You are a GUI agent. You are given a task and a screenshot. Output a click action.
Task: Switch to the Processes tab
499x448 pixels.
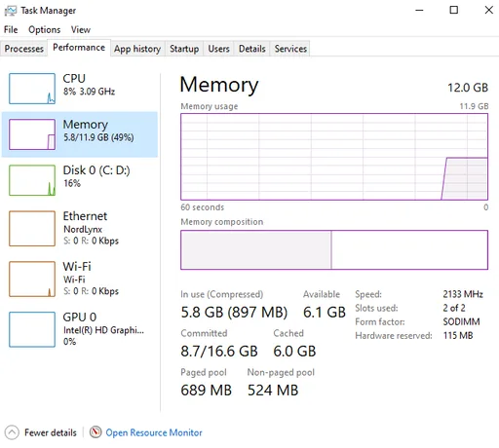23,49
